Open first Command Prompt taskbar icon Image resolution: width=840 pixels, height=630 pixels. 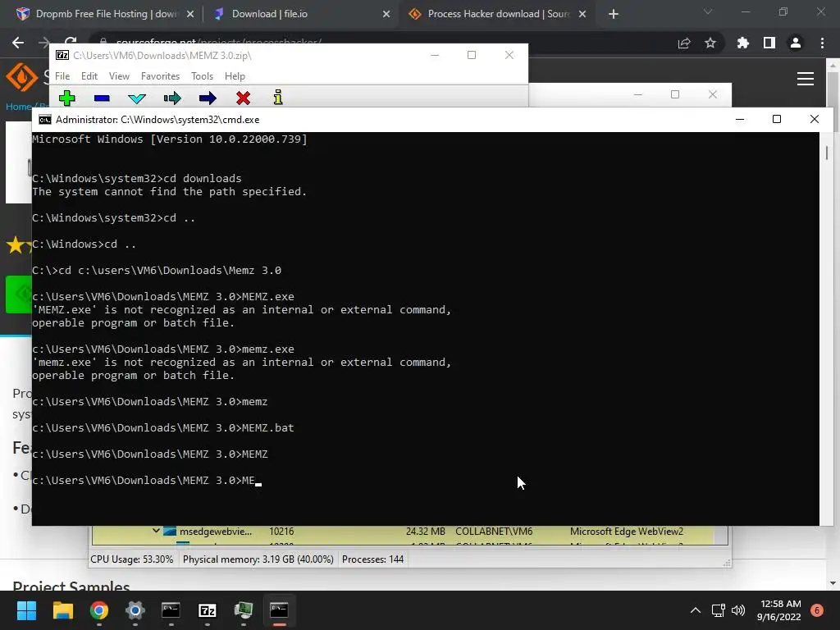[x=171, y=610]
